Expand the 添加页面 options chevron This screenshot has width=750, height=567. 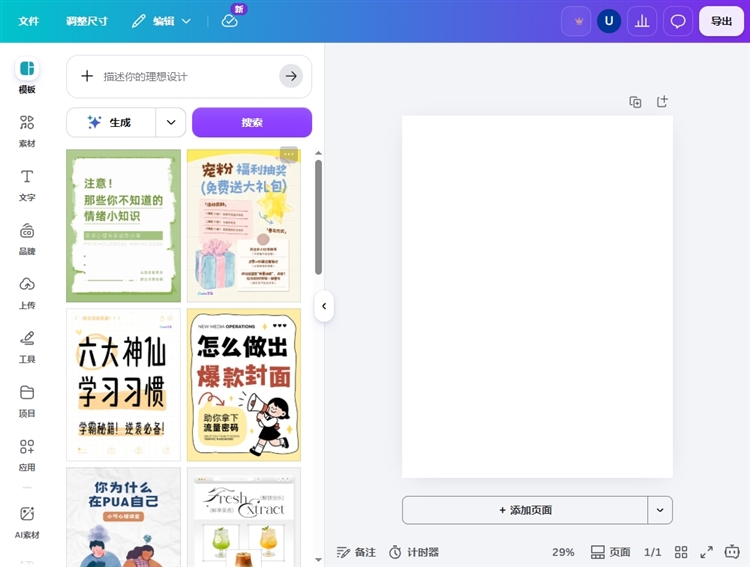coord(660,510)
